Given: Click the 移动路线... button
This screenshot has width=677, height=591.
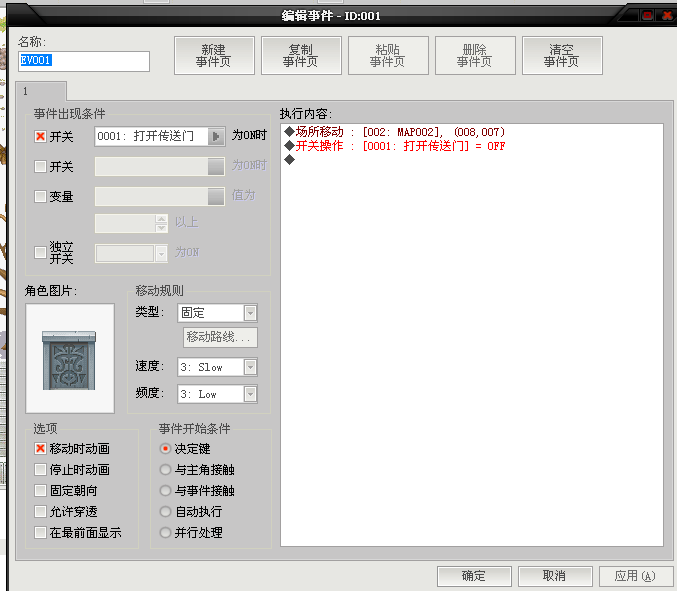Looking at the screenshot, I should click(220, 337).
